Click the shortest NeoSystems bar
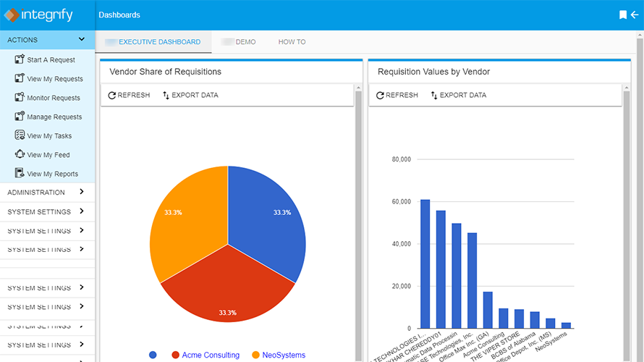The height and width of the screenshot is (362, 644). point(566,325)
